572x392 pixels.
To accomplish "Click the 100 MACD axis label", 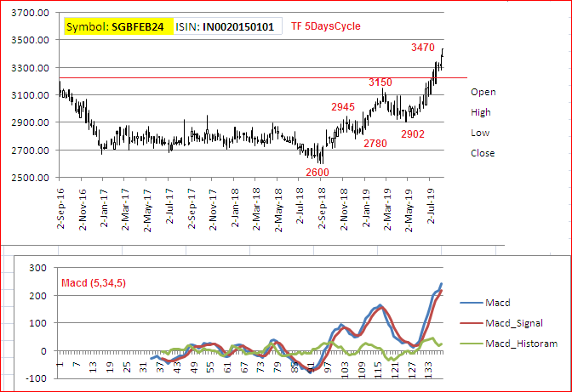I will tap(38, 323).
